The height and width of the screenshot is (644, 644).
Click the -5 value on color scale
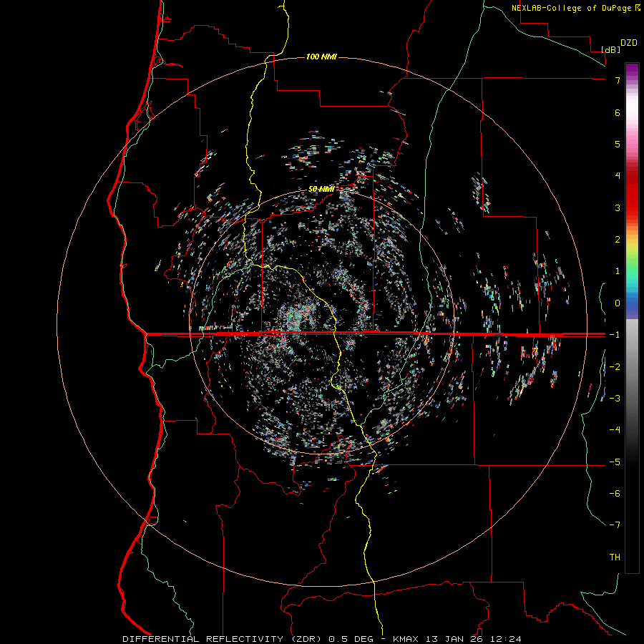click(x=615, y=462)
